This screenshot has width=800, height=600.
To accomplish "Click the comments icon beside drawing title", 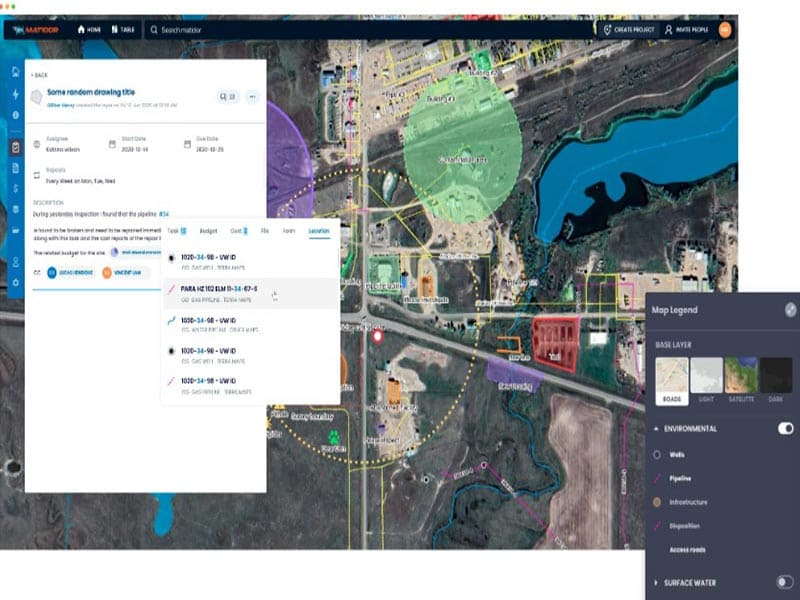I will [x=227, y=96].
